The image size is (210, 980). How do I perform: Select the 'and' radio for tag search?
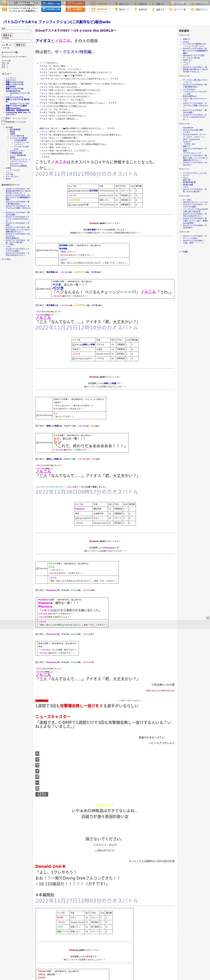[x=7, y=45]
